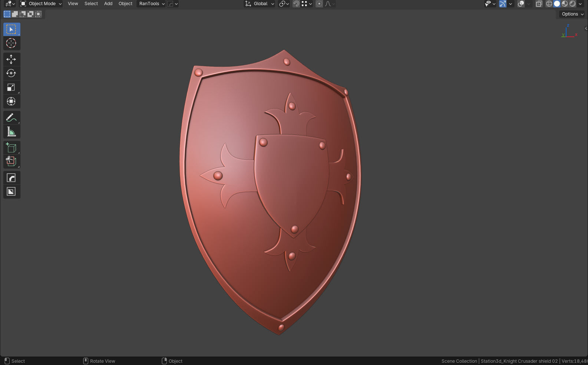Open the View menu
This screenshot has height=365, width=588.
click(73, 4)
